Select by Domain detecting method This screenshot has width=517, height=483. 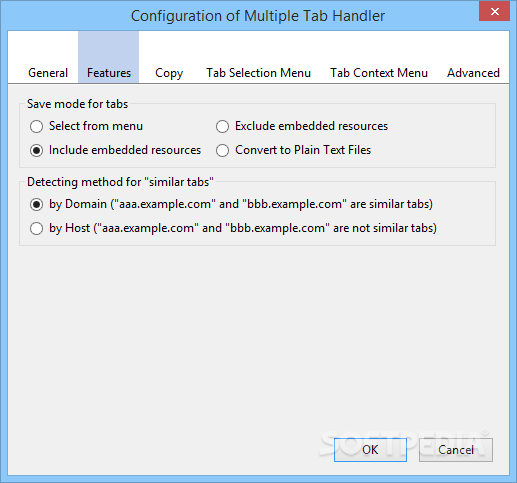[x=231, y=204]
